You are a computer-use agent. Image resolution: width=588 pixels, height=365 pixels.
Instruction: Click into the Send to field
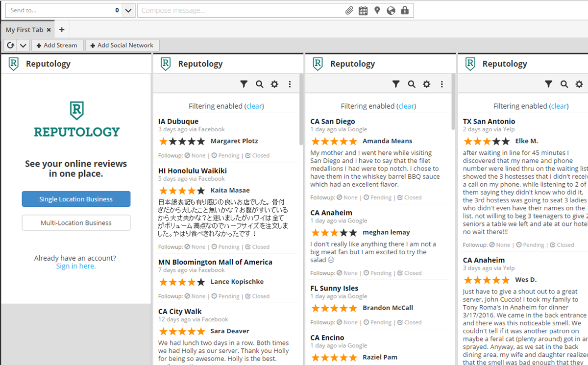coord(64,10)
